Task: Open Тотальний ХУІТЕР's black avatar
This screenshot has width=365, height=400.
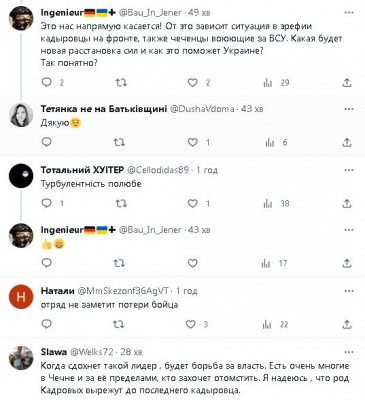Action: click(x=21, y=176)
